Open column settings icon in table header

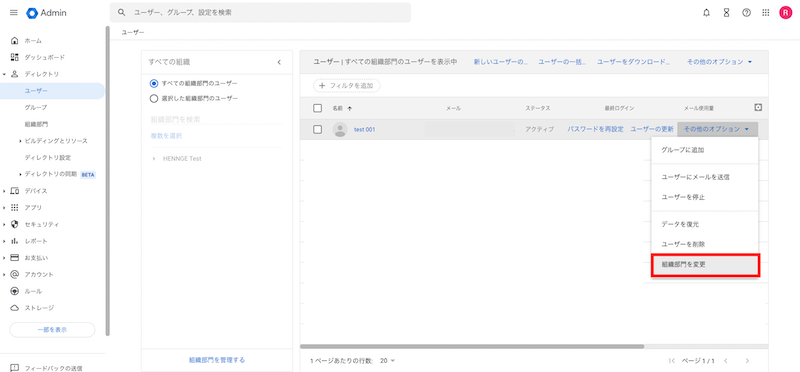tap(758, 107)
